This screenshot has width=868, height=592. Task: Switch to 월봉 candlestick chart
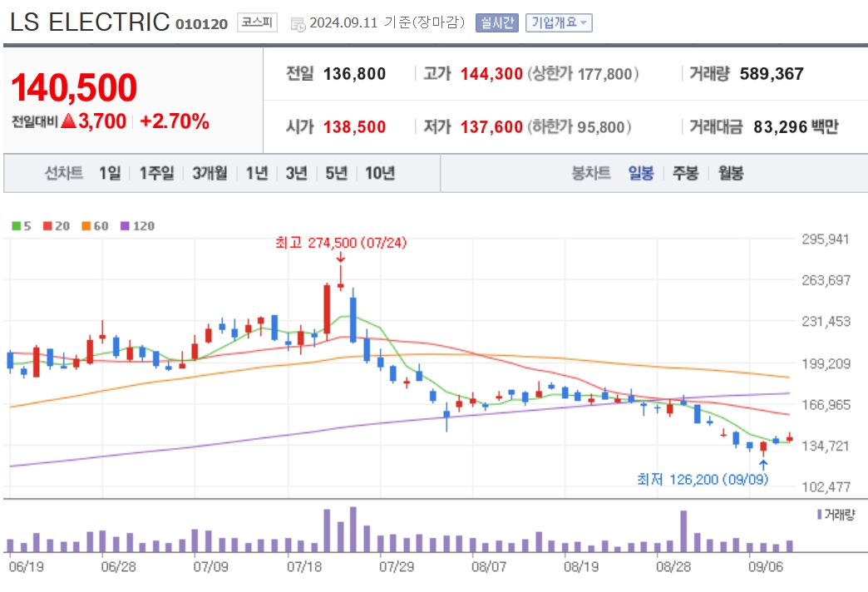[731, 173]
